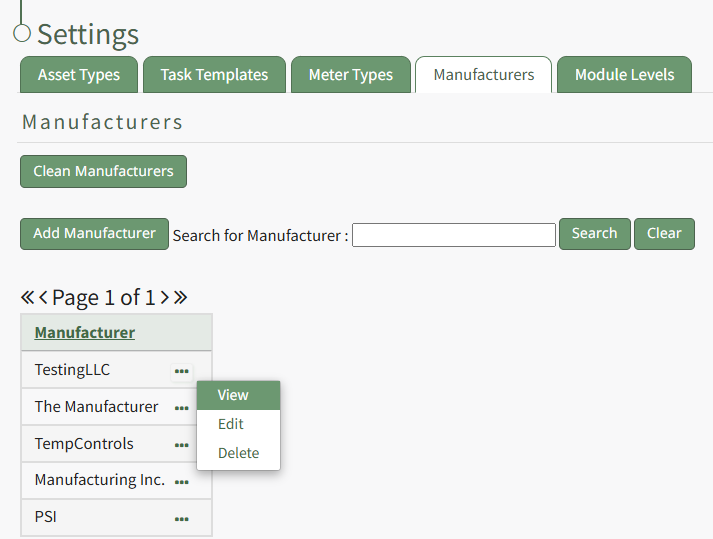The width and height of the screenshot is (713, 539).
Task: Open the PSI row options menu
Action: tap(181, 519)
